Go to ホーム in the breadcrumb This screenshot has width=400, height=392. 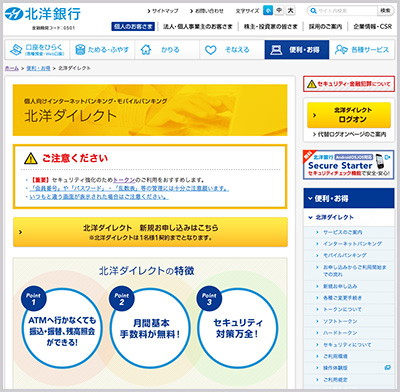pyautogui.click(x=12, y=68)
